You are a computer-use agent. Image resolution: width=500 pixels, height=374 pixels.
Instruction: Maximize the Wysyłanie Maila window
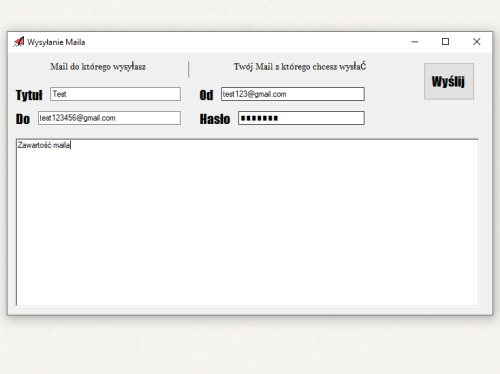click(x=445, y=42)
